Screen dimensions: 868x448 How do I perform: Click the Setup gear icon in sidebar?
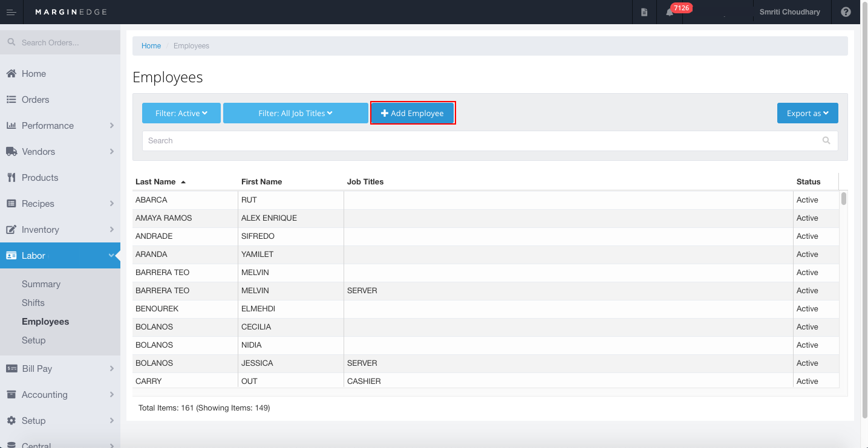[x=11, y=420]
